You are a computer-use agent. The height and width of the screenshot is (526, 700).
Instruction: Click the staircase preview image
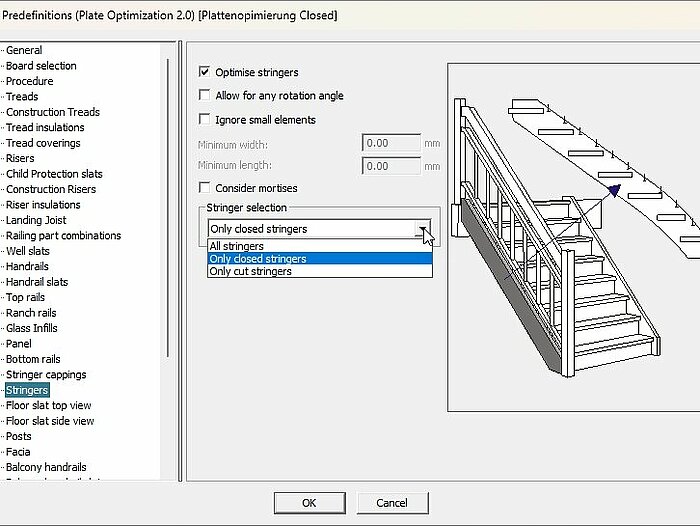574,237
